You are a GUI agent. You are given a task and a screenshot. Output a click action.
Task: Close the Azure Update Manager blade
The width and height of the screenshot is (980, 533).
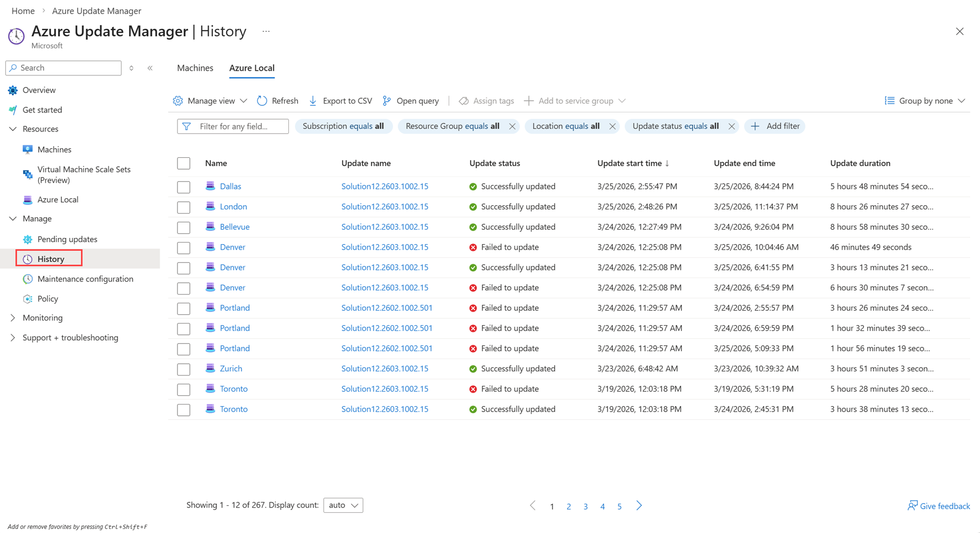(x=959, y=31)
